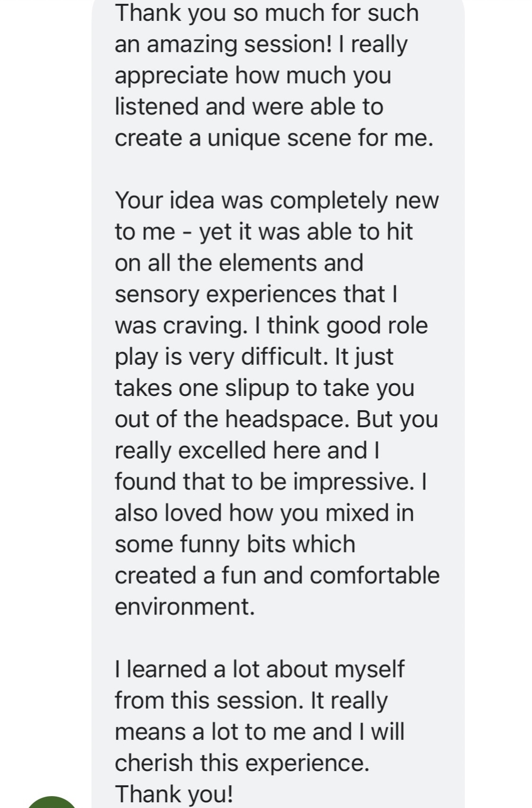Click the line "cherish this experience."
This screenshot has height=808, width=532.
tap(242, 763)
